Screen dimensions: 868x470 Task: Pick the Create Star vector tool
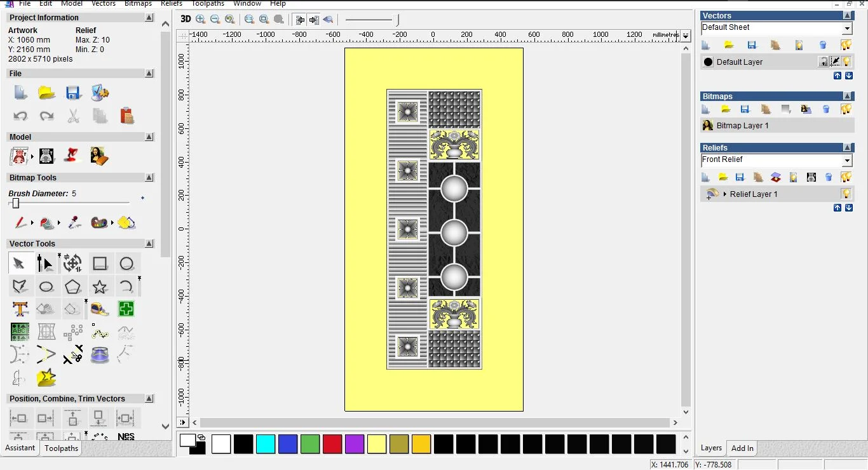(x=100, y=287)
